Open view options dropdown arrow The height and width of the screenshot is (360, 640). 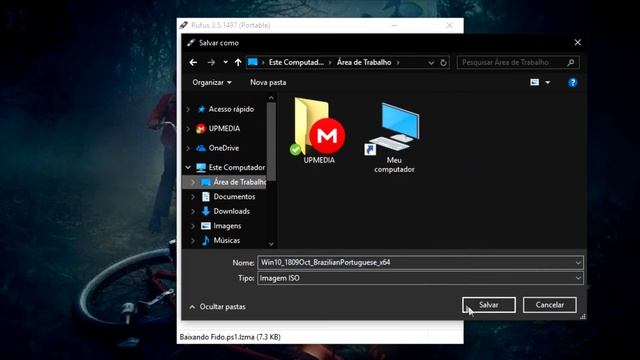pos(548,83)
